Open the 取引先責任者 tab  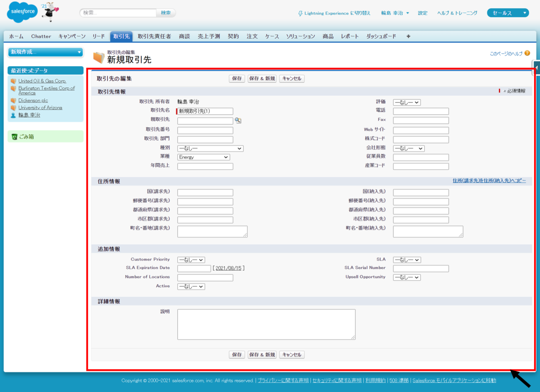click(154, 36)
